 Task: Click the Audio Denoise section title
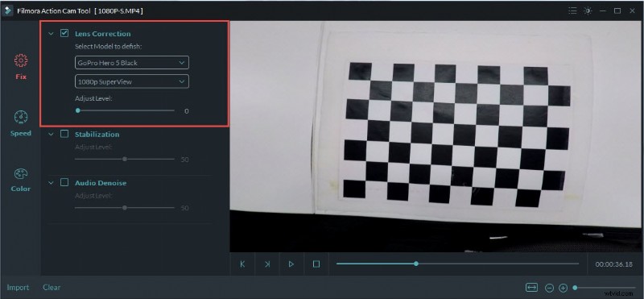(101, 183)
